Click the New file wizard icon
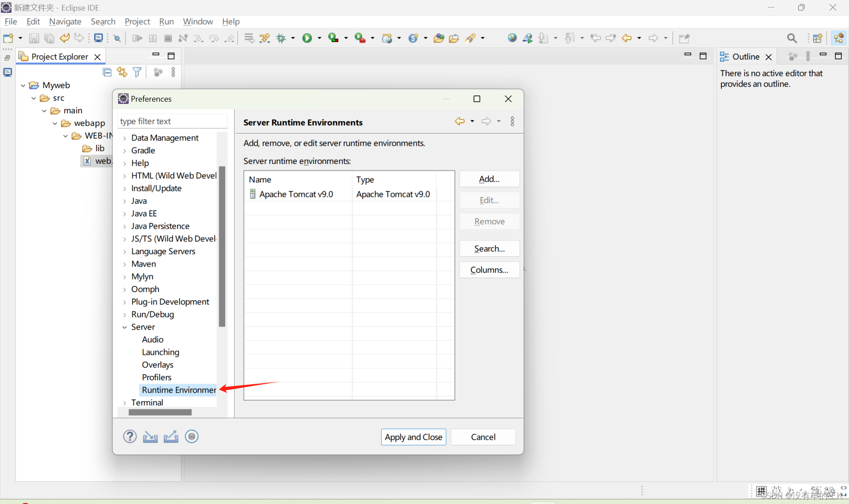 coord(8,38)
